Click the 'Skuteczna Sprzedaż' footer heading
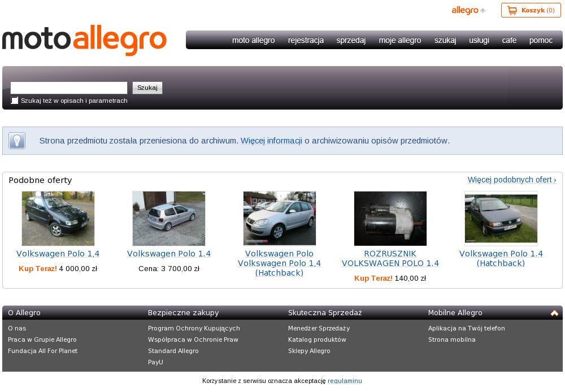This screenshot has height=392, width=565. pos(325,313)
